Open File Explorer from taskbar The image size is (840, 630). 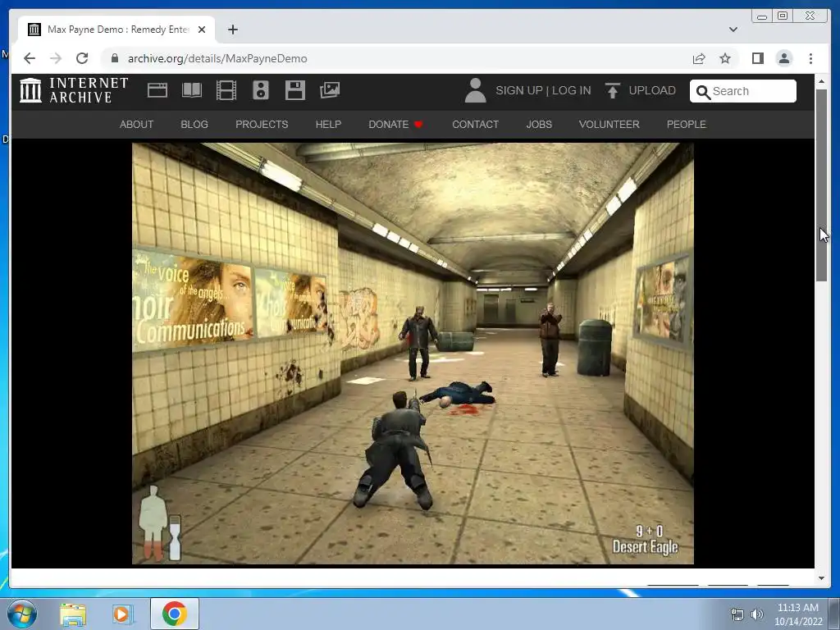point(73,614)
